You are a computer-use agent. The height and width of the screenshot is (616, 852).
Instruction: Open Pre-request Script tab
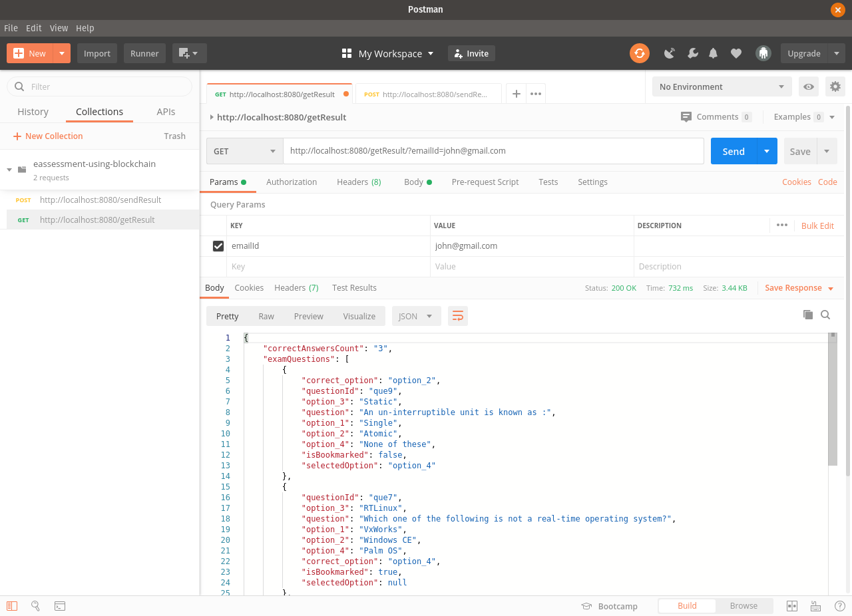485,182
